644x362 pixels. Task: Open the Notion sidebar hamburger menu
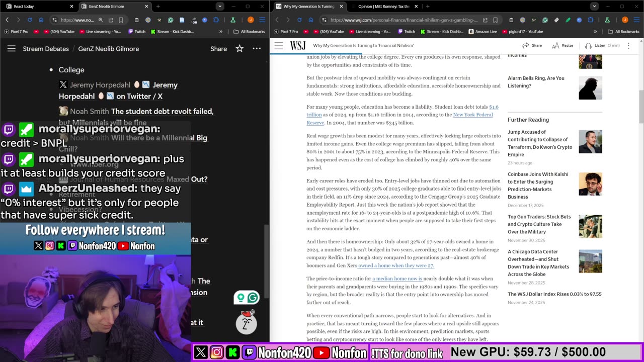11,49
